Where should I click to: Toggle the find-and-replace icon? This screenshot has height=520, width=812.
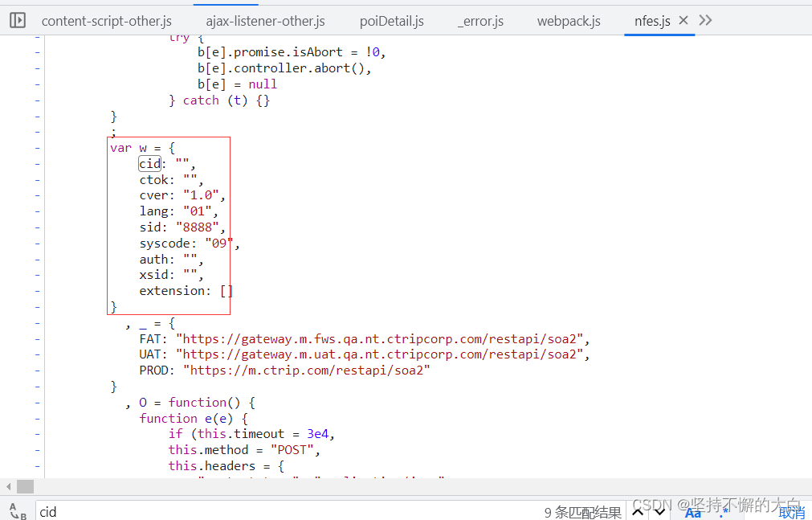pos(18,511)
